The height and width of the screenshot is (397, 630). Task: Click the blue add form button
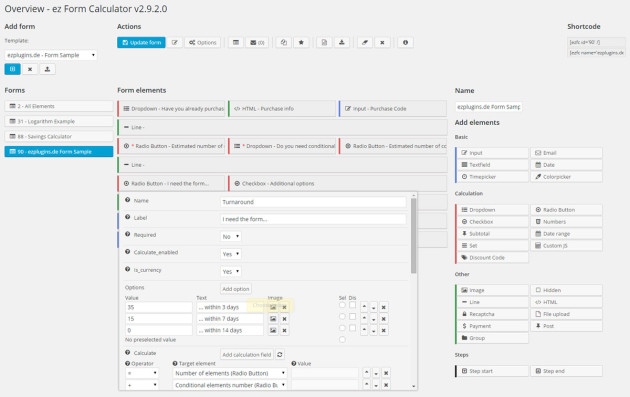[x=12, y=69]
